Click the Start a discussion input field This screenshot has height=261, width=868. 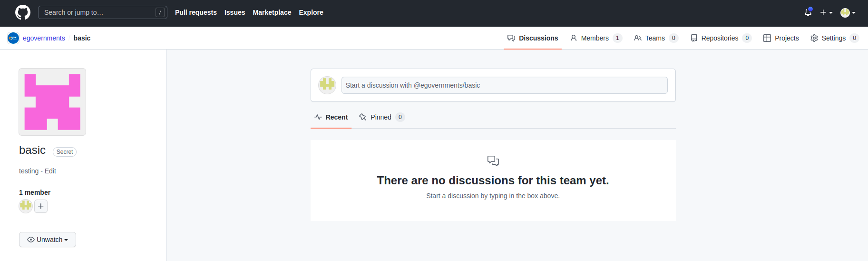(x=504, y=85)
